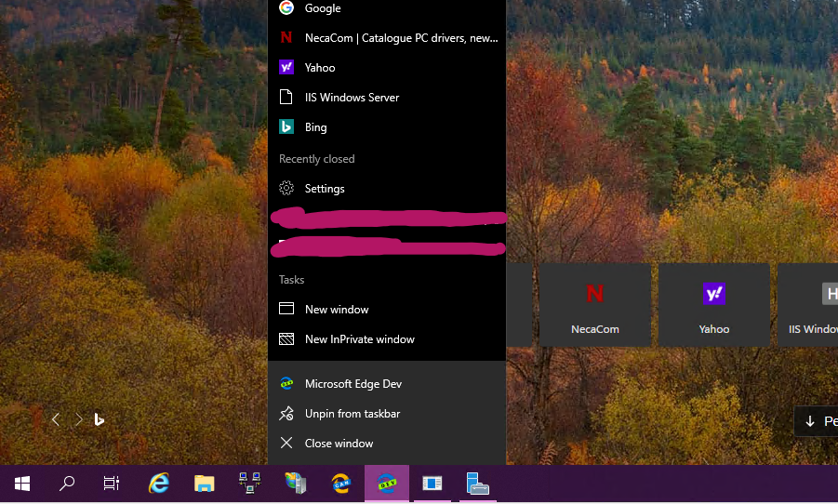Launch Internet Explorer from the taskbar
This screenshot has height=504, width=838.
[x=159, y=484]
